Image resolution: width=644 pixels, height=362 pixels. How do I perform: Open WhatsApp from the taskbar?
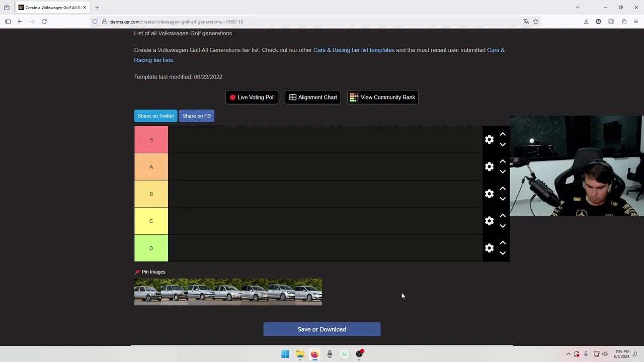pos(344,354)
